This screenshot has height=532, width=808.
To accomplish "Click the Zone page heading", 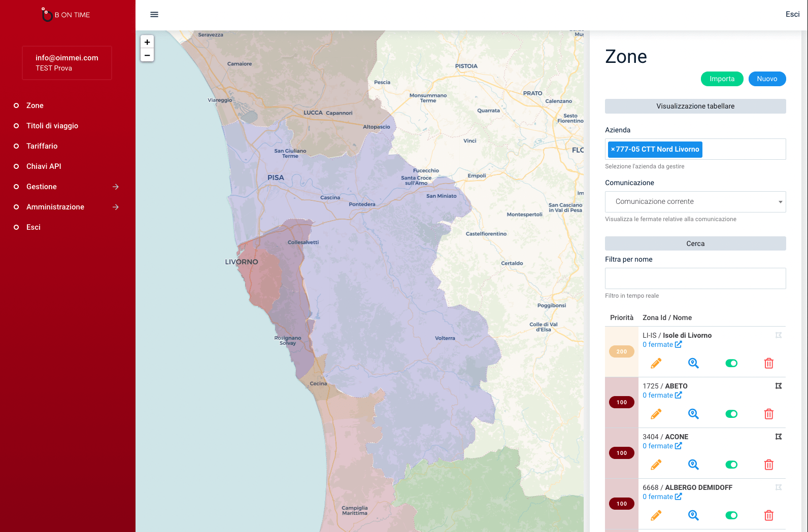I will (626, 57).
